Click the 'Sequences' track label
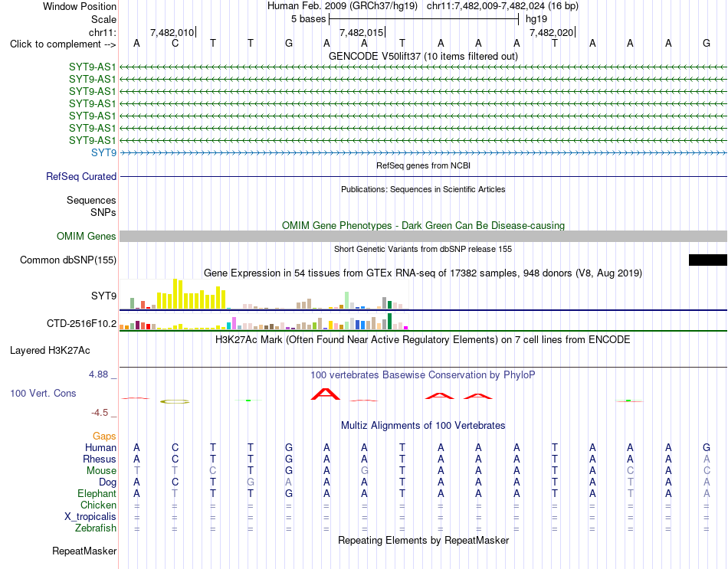 [91, 200]
